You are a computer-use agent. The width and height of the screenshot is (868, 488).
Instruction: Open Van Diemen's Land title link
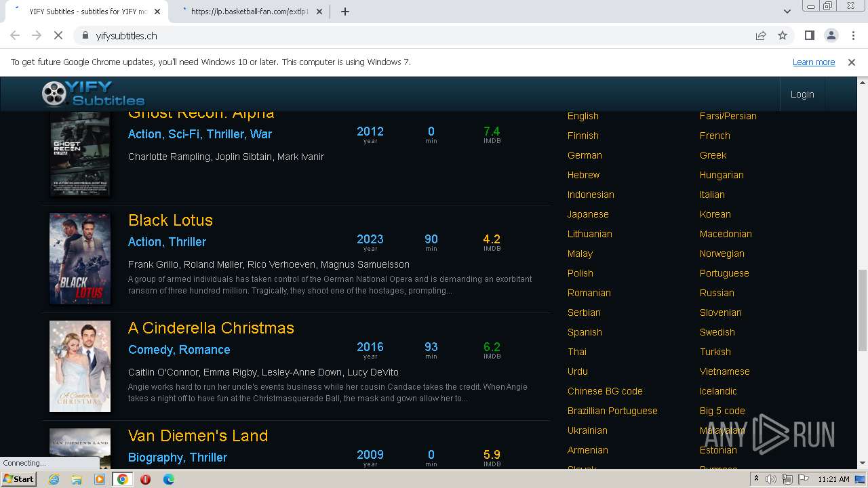click(x=198, y=436)
